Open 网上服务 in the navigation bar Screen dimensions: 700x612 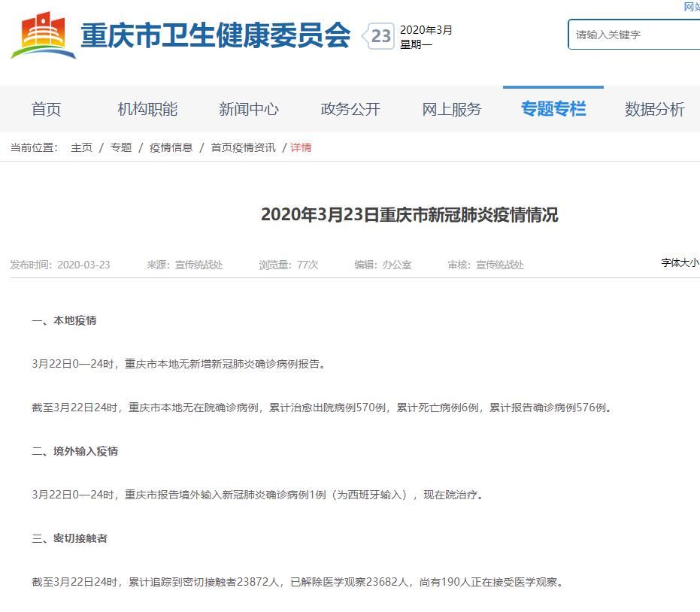point(452,109)
